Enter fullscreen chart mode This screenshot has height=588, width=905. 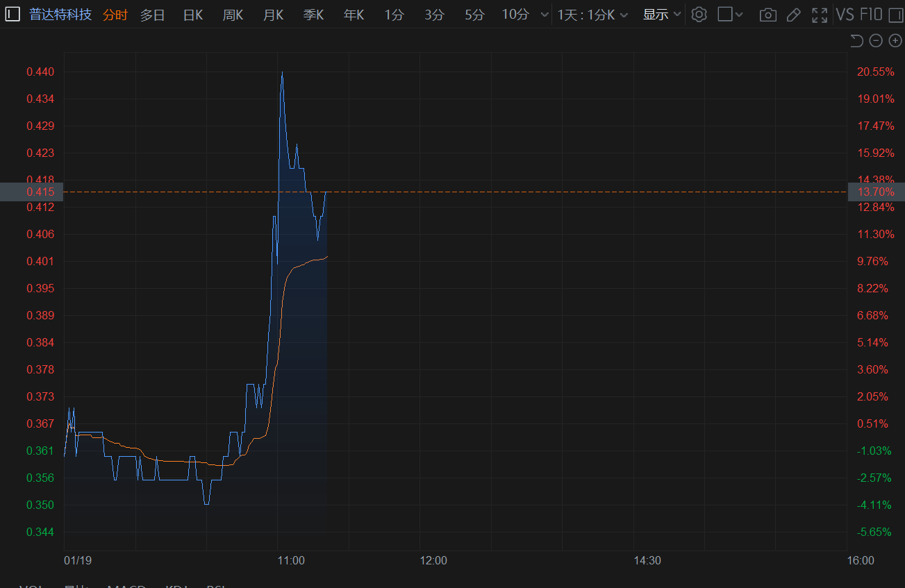(820, 15)
